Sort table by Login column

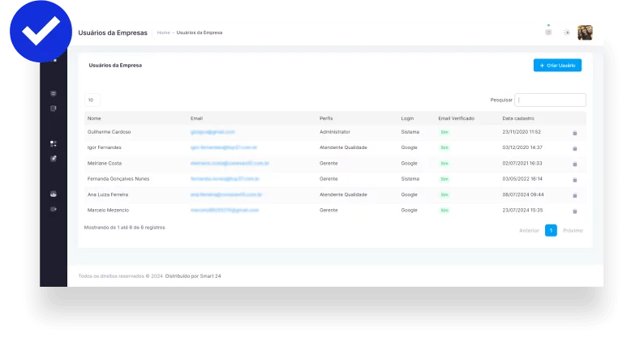tap(407, 118)
